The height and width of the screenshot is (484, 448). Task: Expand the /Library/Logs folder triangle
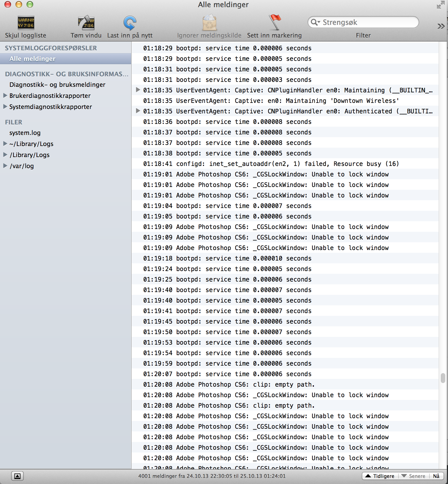[x=5, y=155]
